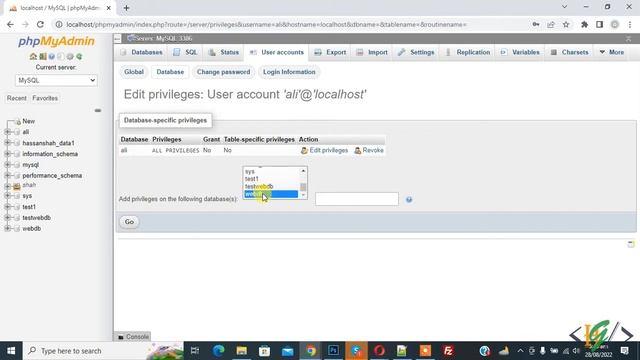Reload navigation panel green icon
640x360 pixels.
click(79, 56)
